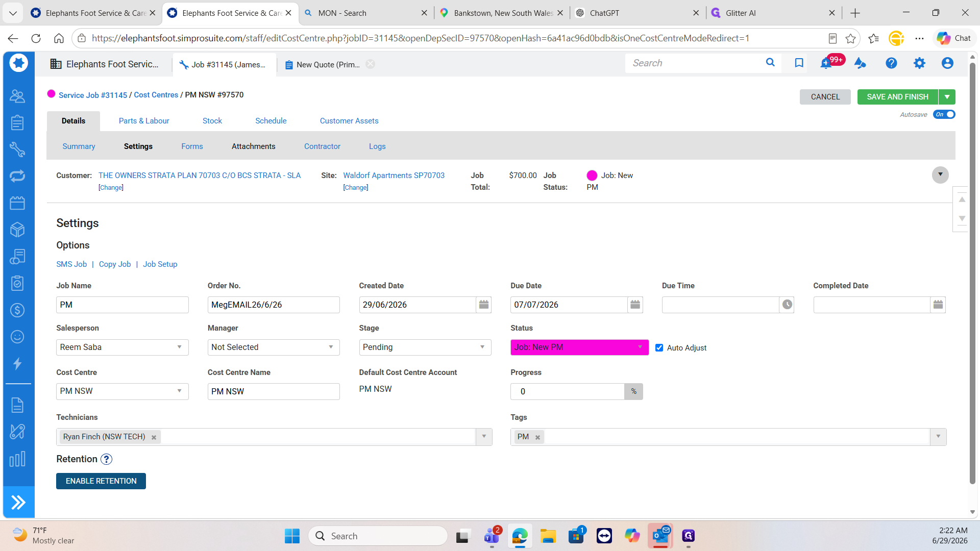Open Created Date calendar picker
The width and height of the screenshot is (980, 551).
[484, 305]
